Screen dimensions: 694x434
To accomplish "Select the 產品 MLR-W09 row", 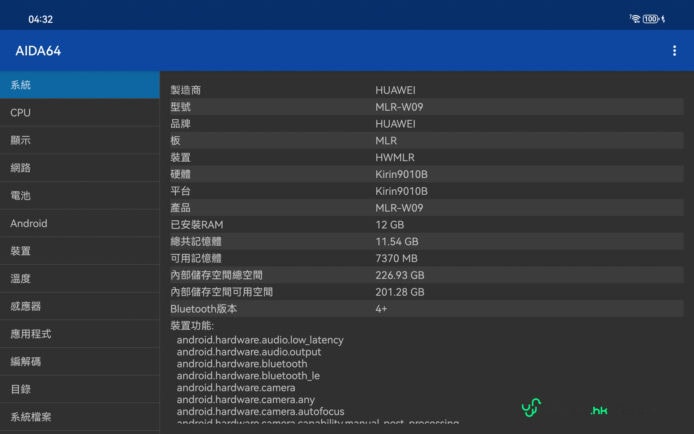I will (x=427, y=208).
